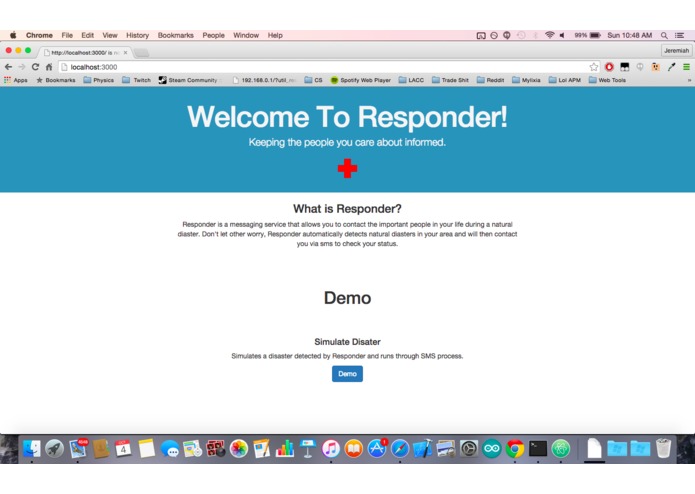Open Terminal from the dock
This screenshot has width=695, height=494.
tap(538, 449)
